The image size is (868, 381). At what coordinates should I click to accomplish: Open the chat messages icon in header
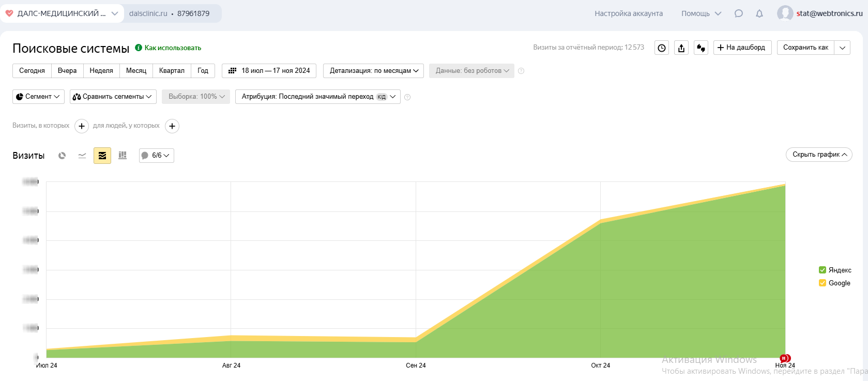tap(739, 13)
